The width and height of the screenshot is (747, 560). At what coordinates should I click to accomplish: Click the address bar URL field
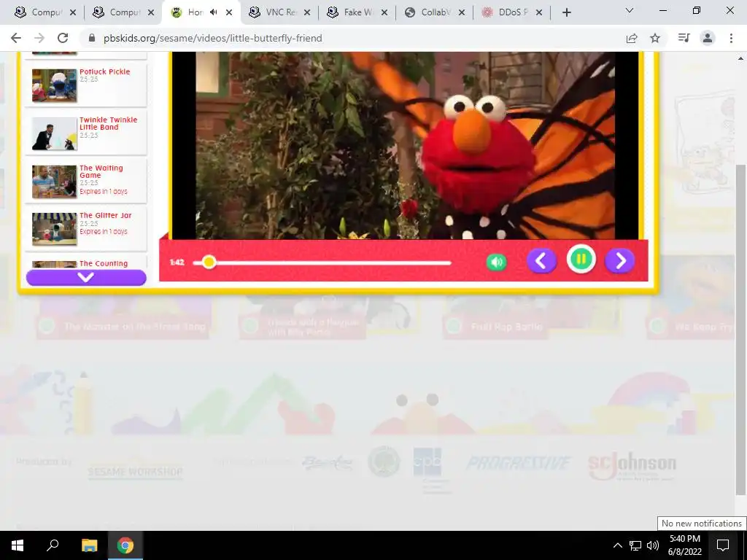(212, 38)
